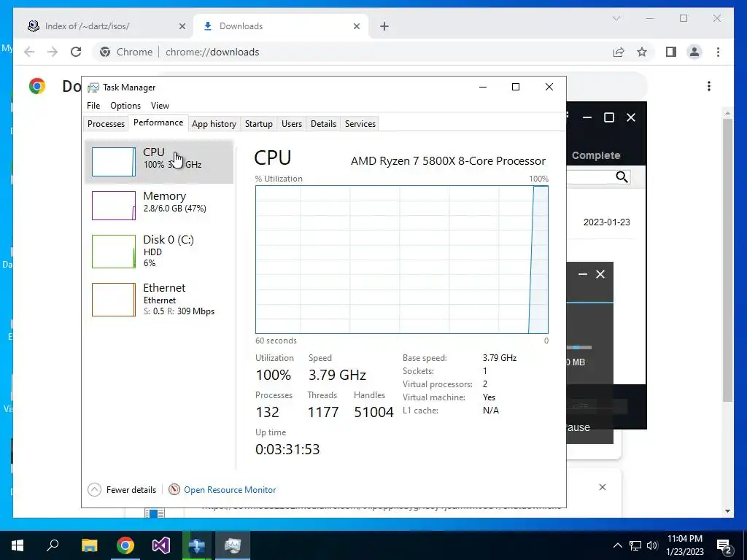Click the Task Manager taskbar icon
Screen dimensions: 747x560
pos(233,545)
